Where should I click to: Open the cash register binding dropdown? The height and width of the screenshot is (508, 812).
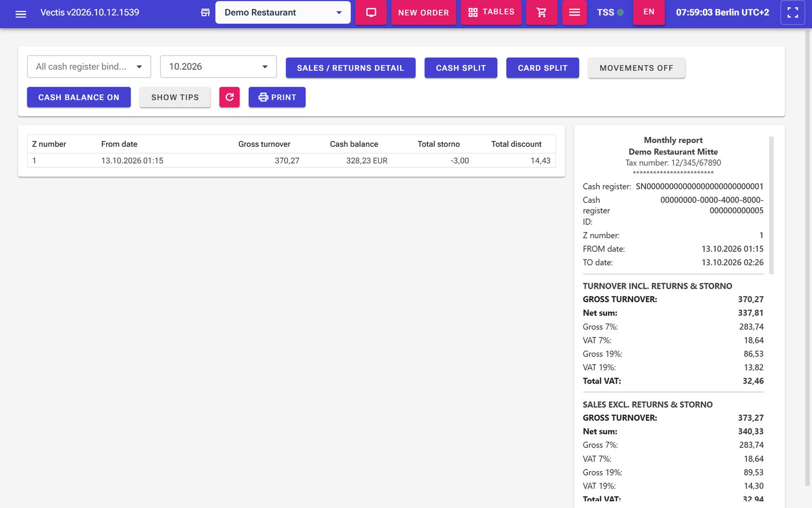pyautogui.click(x=89, y=67)
